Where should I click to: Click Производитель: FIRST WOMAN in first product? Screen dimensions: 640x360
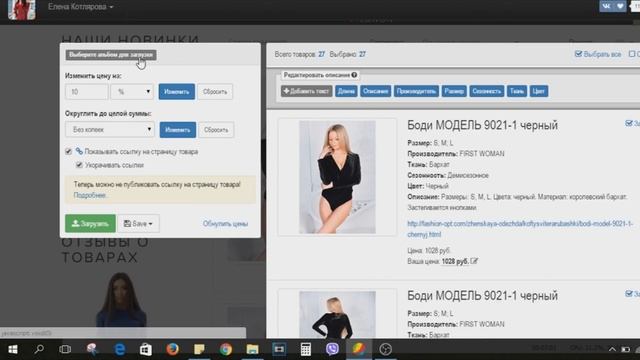456,154
